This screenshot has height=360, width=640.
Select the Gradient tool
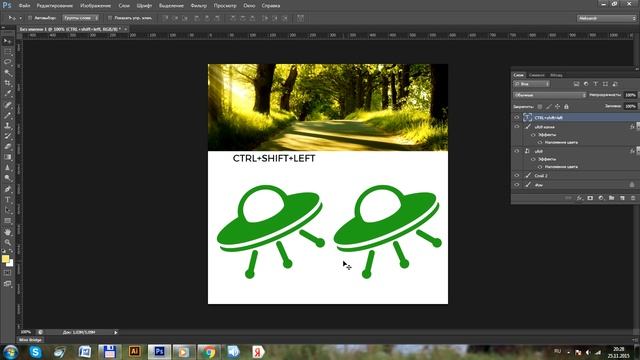tap(7, 157)
